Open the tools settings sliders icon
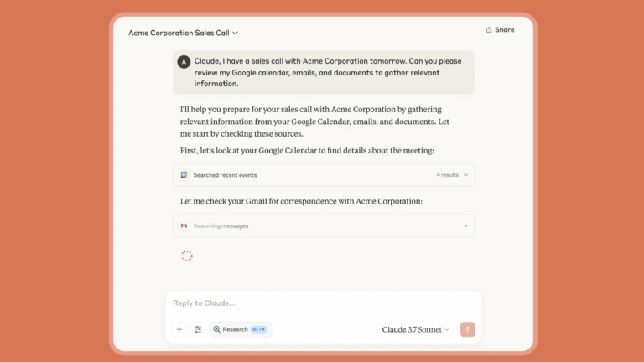This screenshot has width=644, height=362. tap(198, 329)
